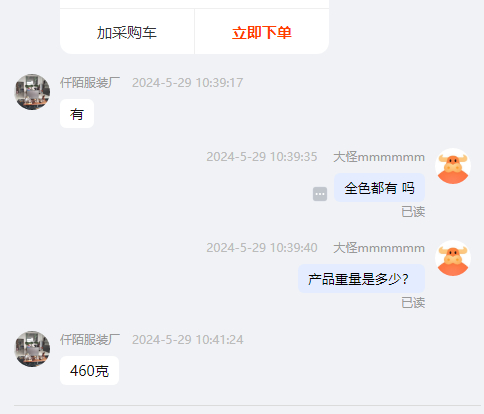
Task: Click the 已读 status under 产品重量是多少?
Action: pyautogui.click(x=413, y=303)
